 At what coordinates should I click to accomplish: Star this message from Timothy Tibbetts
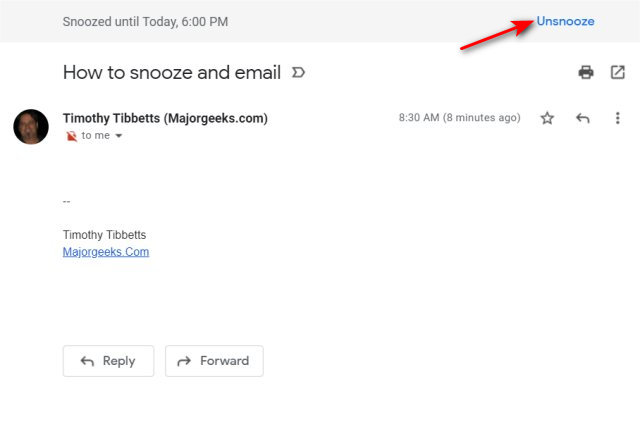(547, 118)
